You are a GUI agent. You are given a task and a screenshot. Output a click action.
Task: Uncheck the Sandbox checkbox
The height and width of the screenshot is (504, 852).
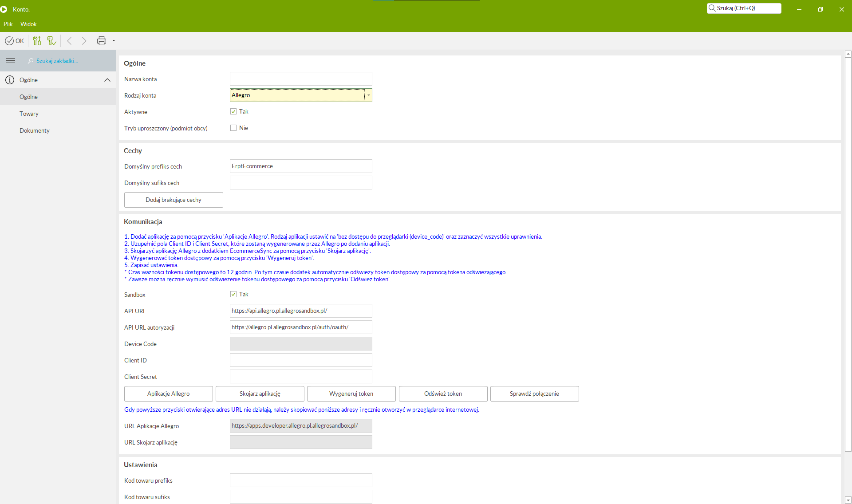[233, 294]
